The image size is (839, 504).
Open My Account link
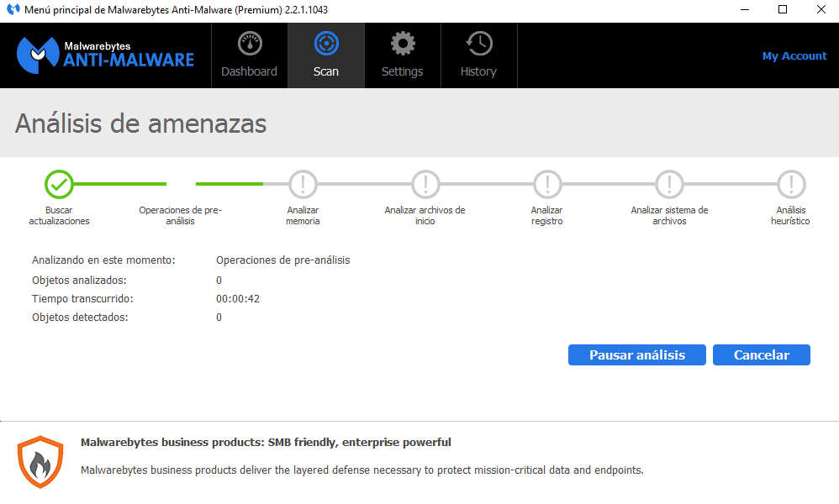[x=794, y=55]
